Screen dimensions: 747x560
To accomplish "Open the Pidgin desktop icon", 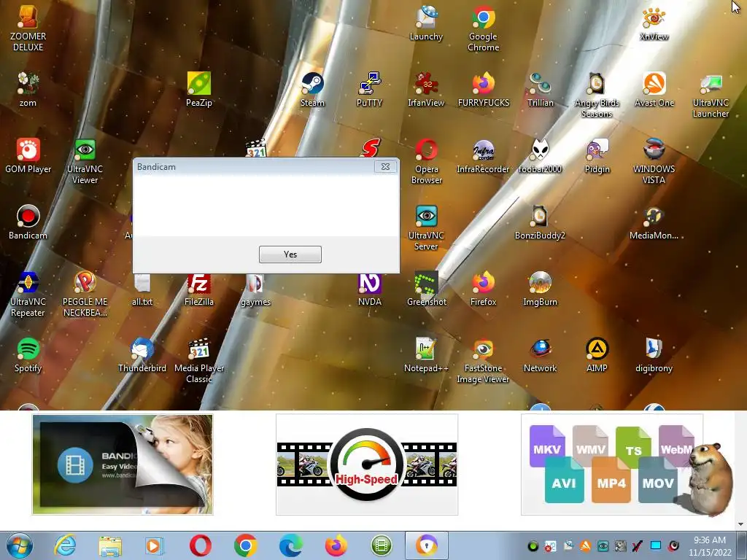I will [597, 156].
